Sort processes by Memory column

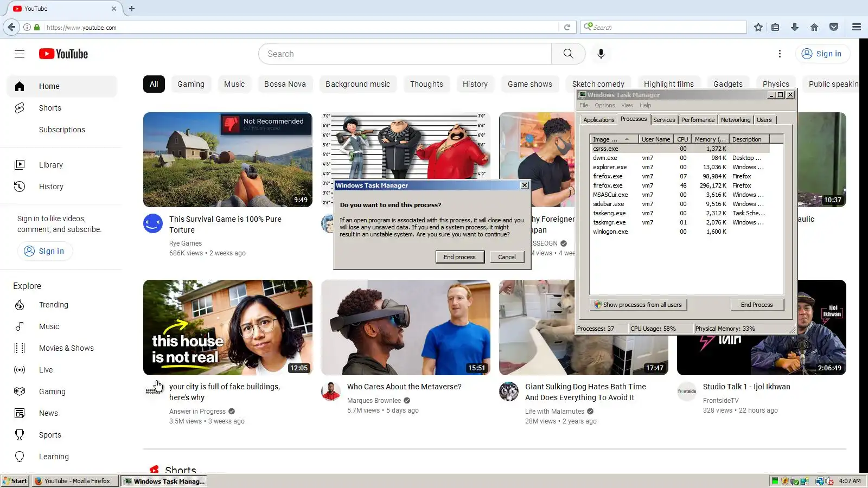(x=710, y=139)
